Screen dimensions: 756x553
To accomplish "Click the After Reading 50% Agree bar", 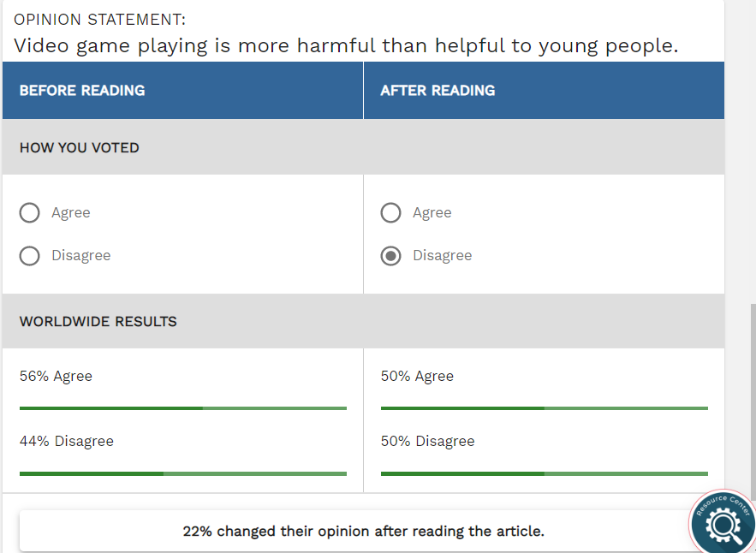I will (x=545, y=408).
